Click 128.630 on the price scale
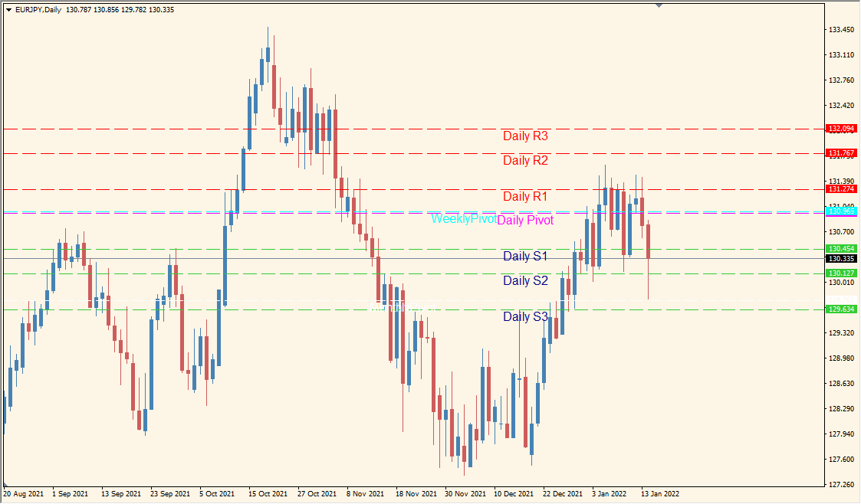 (x=841, y=383)
